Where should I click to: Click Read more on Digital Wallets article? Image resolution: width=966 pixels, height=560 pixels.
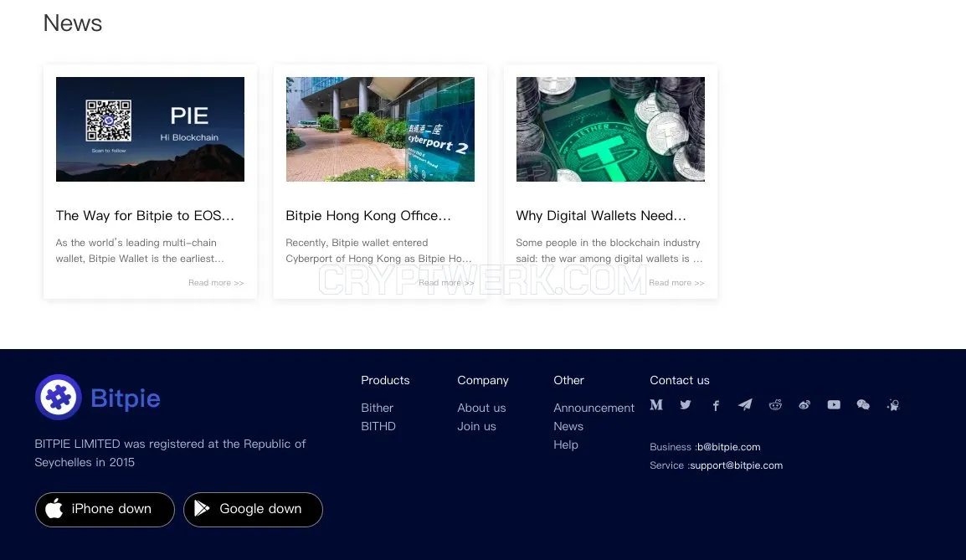pos(676,283)
